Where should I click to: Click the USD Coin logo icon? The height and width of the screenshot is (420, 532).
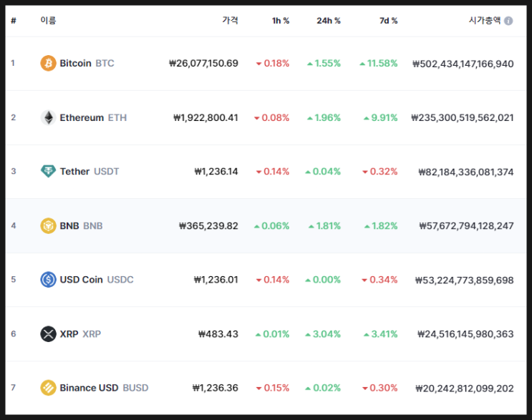click(x=48, y=280)
